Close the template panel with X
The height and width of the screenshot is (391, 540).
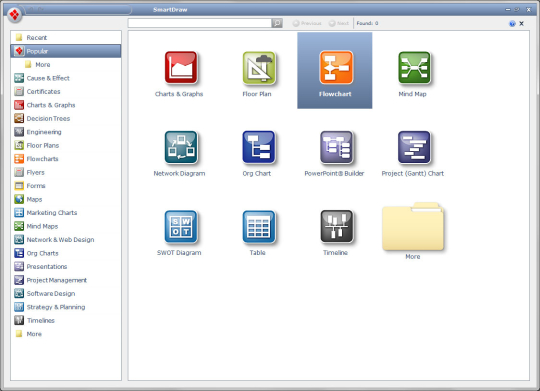click(x=521, y=23)
